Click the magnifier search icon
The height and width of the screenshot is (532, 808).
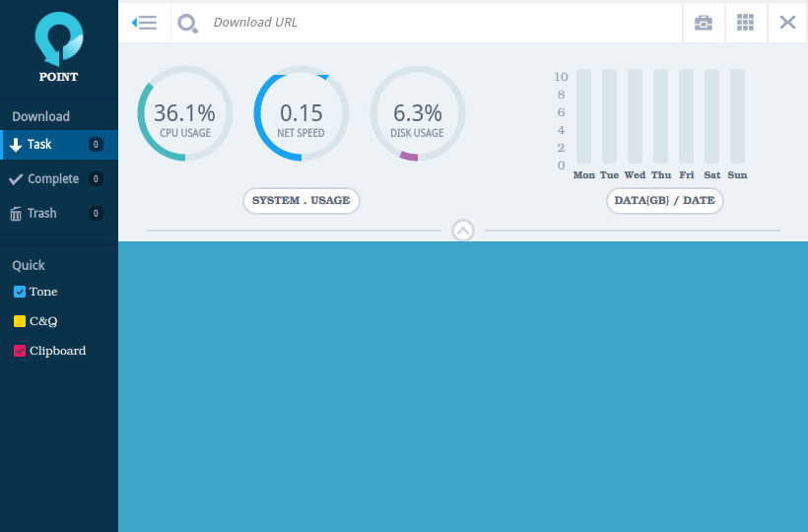point(187,24)
